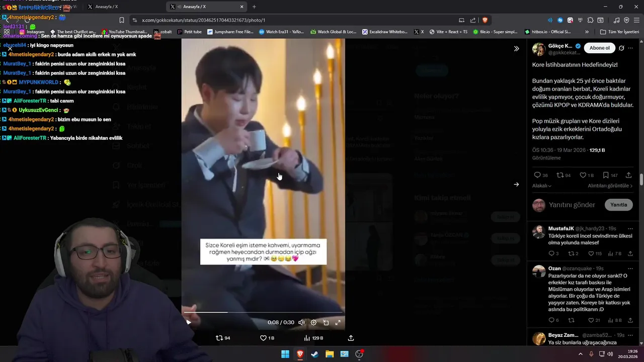Open Tüm Yer İşaretleri folder
Viewport: 644px width, 362px height.
(x=620, y=32)
